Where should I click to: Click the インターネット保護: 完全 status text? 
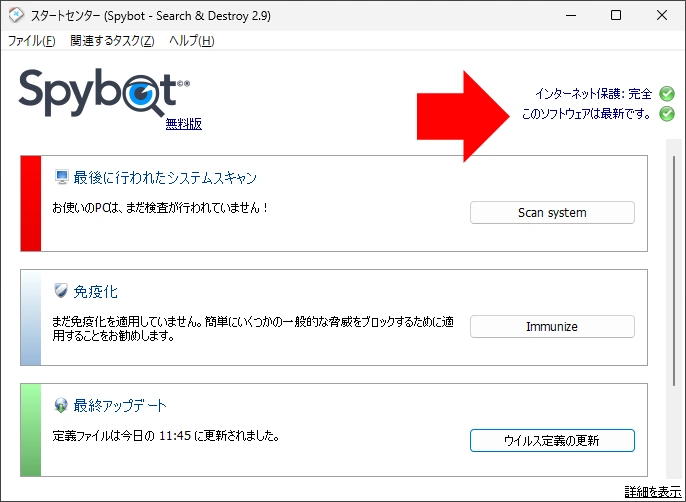click(x=593, y=94)
